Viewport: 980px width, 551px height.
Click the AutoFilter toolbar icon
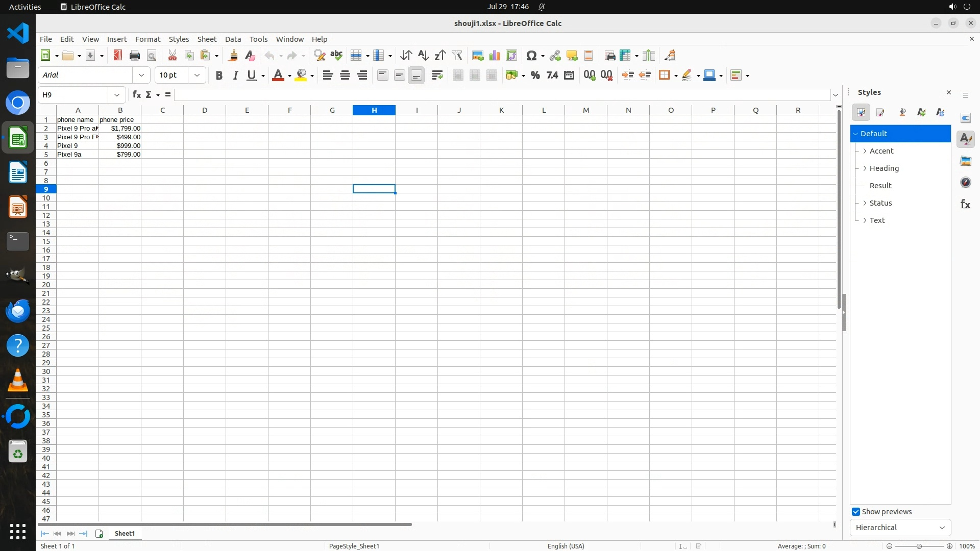pyautogui.click(x=457, y=56)
